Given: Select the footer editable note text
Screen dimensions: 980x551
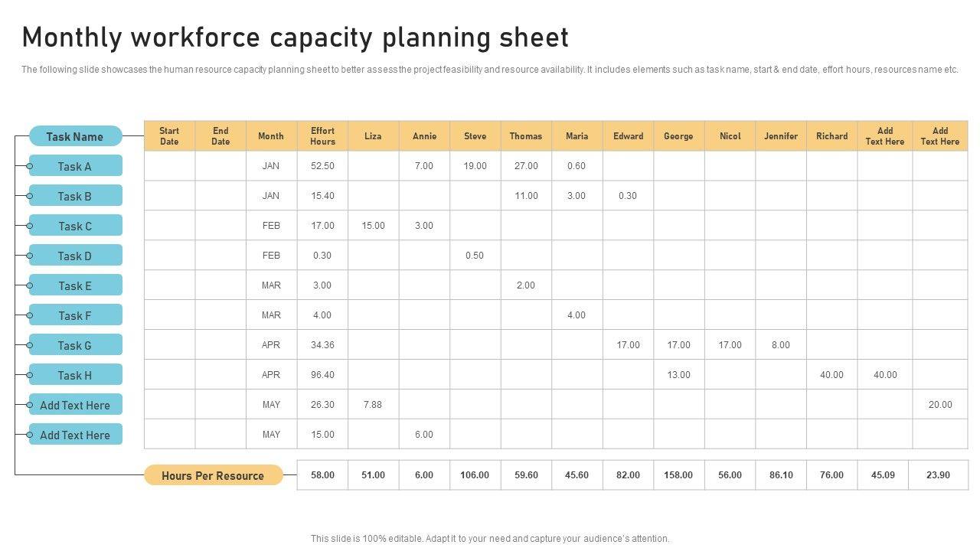Looking at the screenshot, I should (x=490, y=539).
